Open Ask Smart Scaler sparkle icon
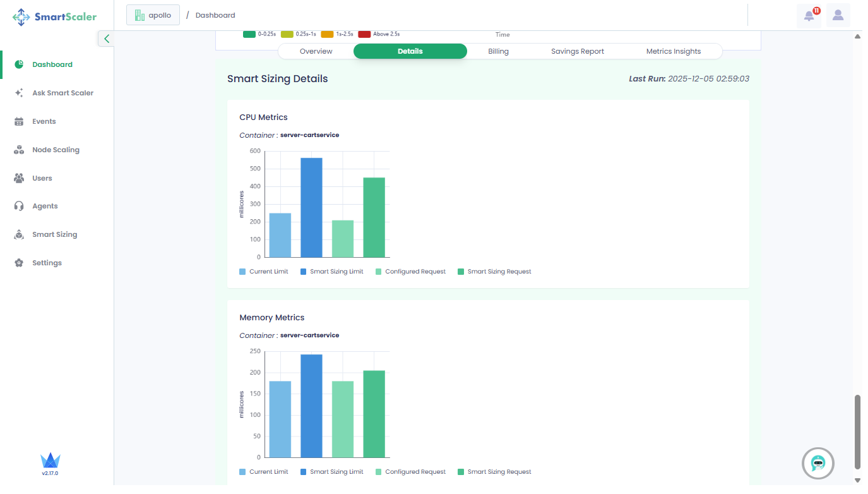The width and height of the screenshot is (868, 494). click(x=19, y=93)
